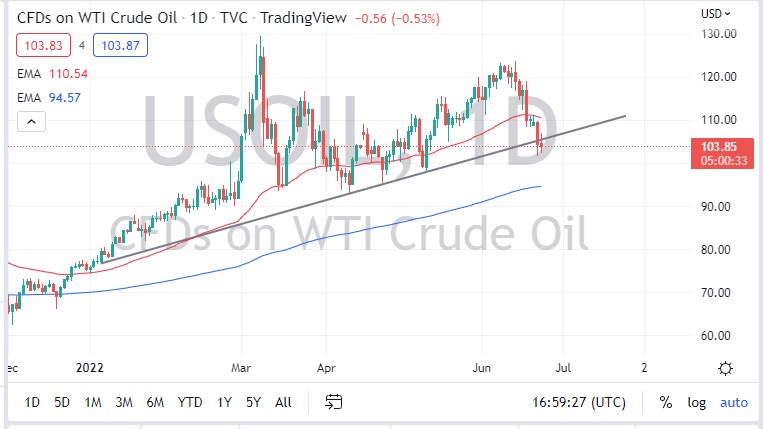Open the USD currency dropdown
Screen dimensions: 763x429
click(716, 14)
